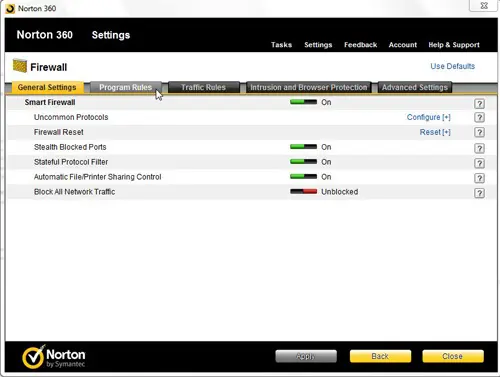Disable Stealth Blocked Ports switch
The height and width of the screenshot is (377, 500).
303,147
